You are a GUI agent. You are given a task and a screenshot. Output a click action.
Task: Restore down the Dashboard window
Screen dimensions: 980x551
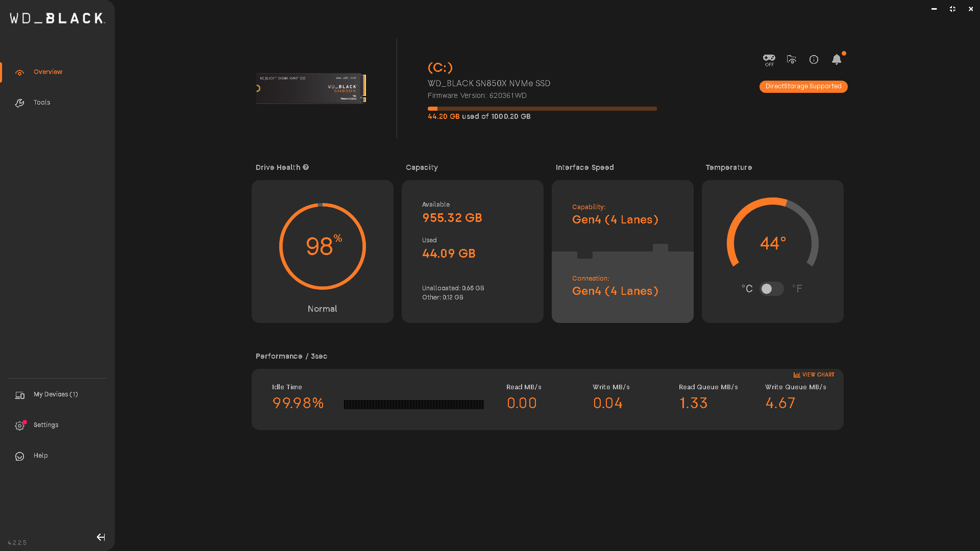click(x=952, y=9)
